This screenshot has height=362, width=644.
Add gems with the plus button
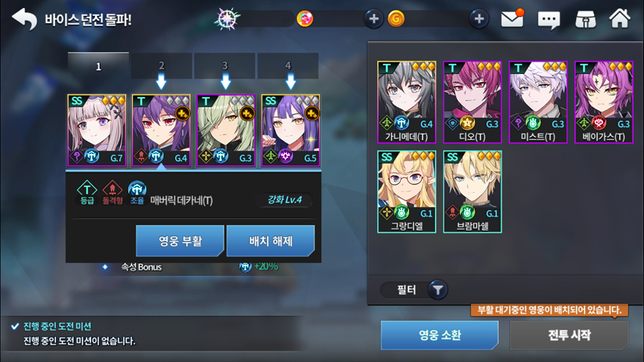[x=374, y=19]
